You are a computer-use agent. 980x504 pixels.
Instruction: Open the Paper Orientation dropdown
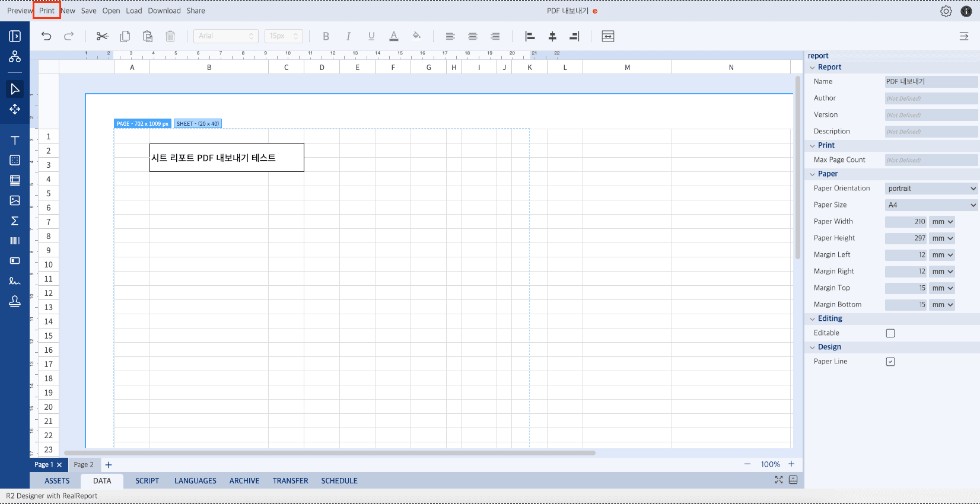click(931, 189)
